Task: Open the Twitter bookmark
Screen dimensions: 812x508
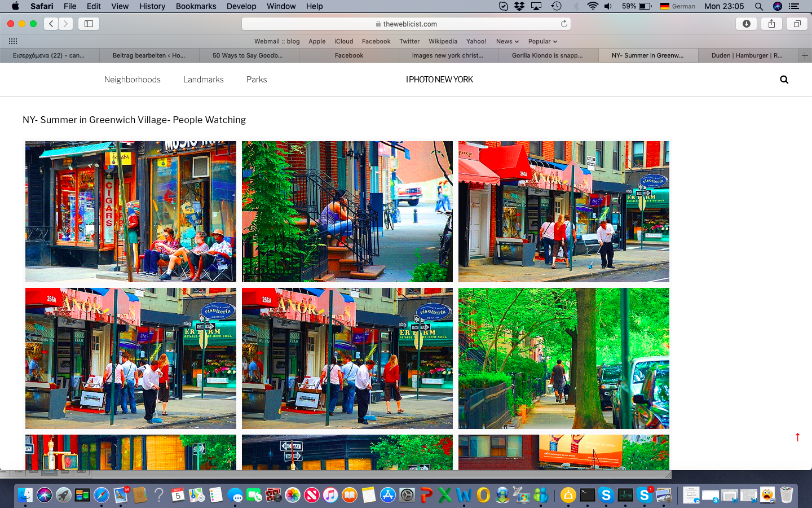Action: [x=409, y=41]
